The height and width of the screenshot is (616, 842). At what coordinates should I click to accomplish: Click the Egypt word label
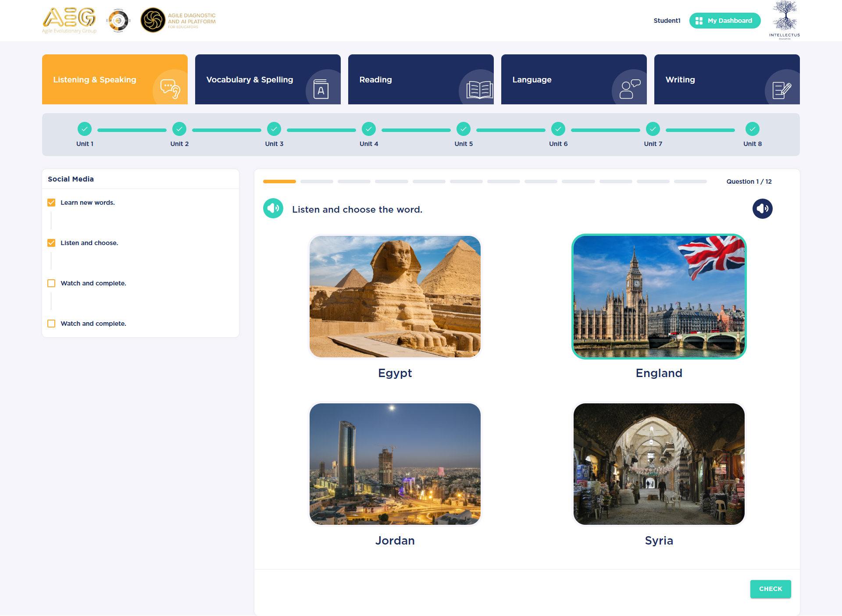pos(395,373)
